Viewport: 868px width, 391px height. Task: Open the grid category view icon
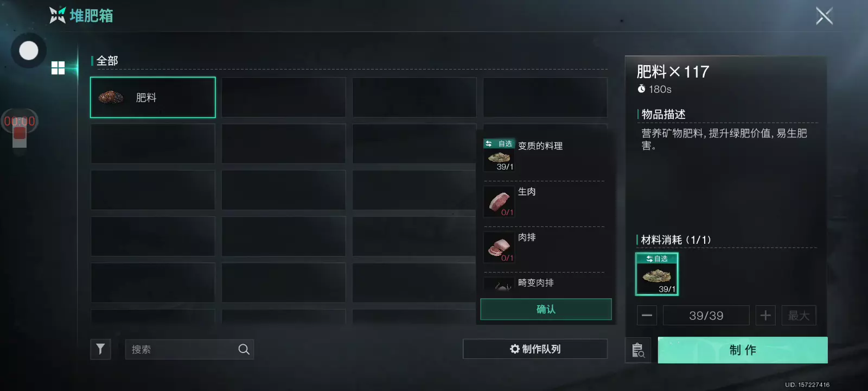click(58, 68)
